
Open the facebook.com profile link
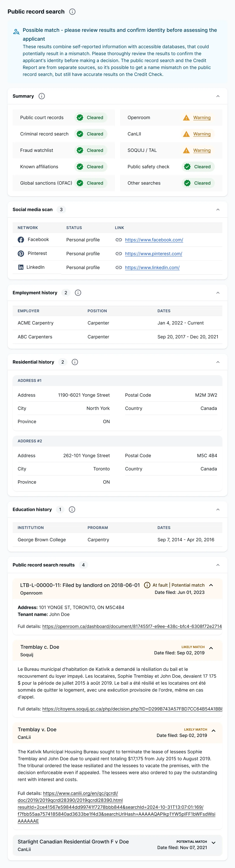click(154, 240)
